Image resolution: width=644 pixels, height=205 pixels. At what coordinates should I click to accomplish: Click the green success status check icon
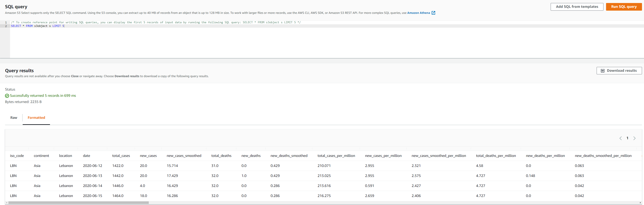coord(7,96)
